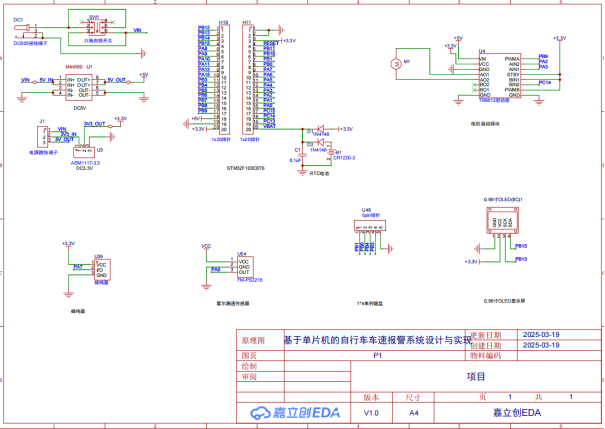Click the 0.96寸OLED显示屏 caption

click(x=504, y=301)
